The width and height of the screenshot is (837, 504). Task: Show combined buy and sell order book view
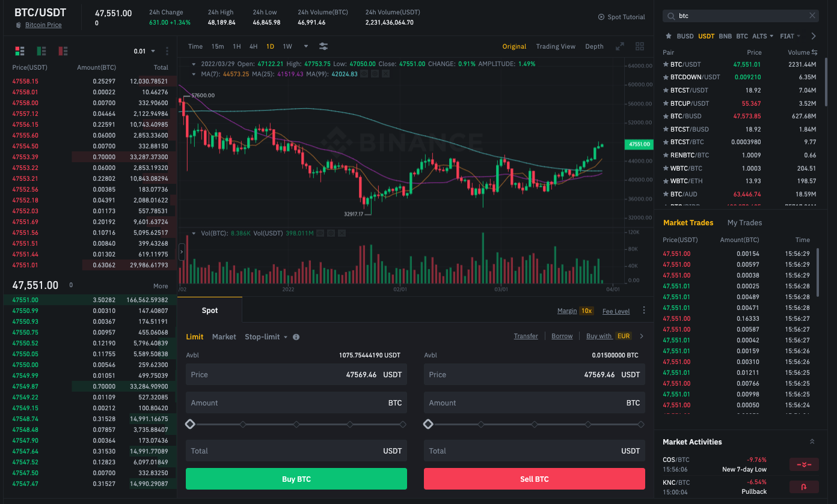[x=20, y=51]
